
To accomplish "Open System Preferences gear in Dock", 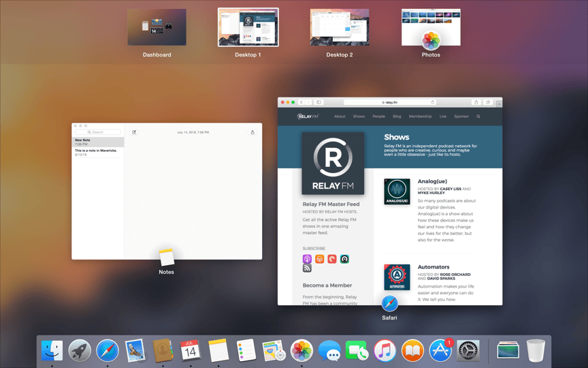I will click(468, 351).
